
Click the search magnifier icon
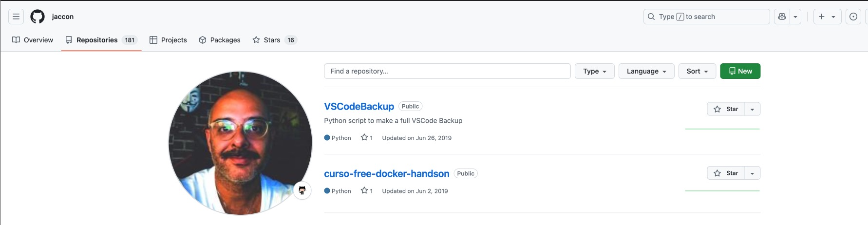(651, 17)
